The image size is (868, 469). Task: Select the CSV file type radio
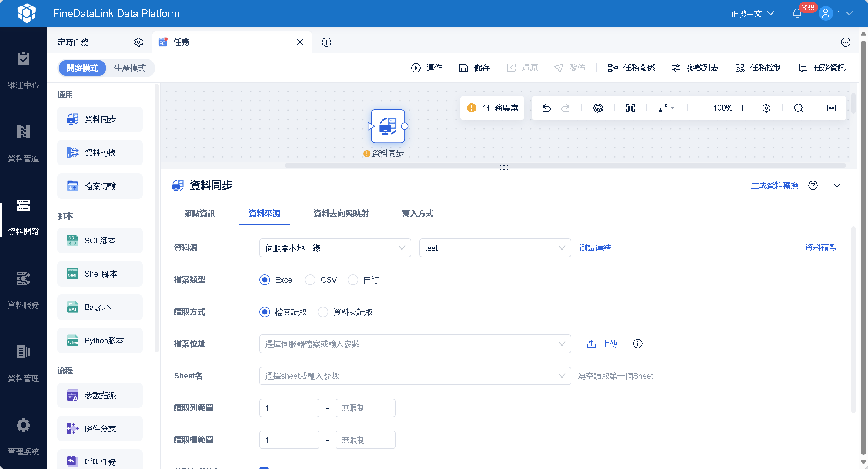(310, 280)
